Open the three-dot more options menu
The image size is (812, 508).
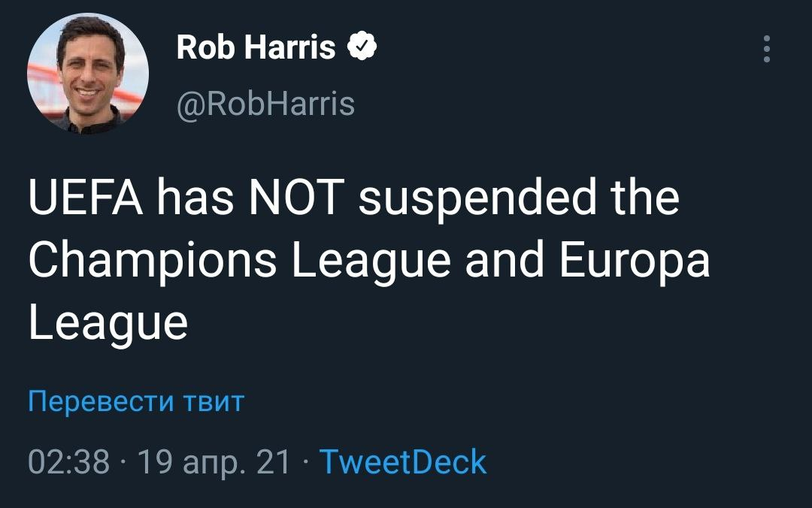pos(766,49)
